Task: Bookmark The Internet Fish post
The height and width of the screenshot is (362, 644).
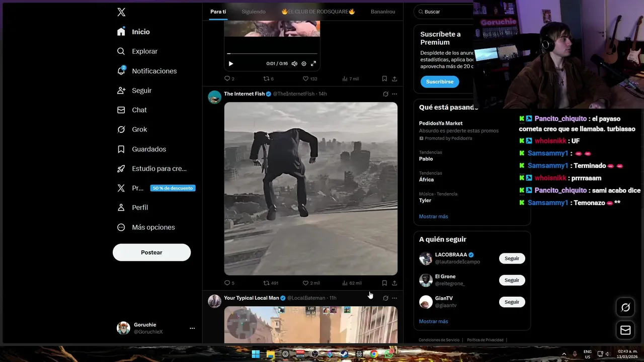Action: [x=384, y=283]
